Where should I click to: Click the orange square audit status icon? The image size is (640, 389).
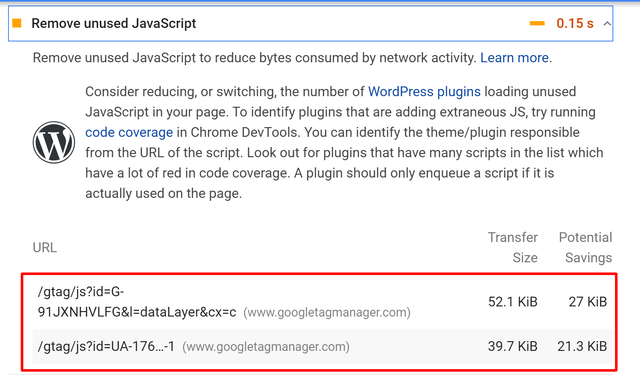click(x=17, y=23)
